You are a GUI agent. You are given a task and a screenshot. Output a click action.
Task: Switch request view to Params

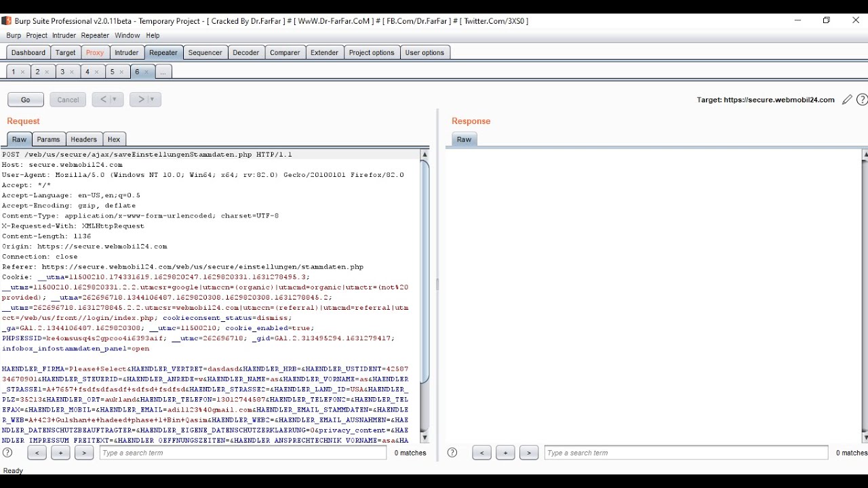[x=48, y=140]
